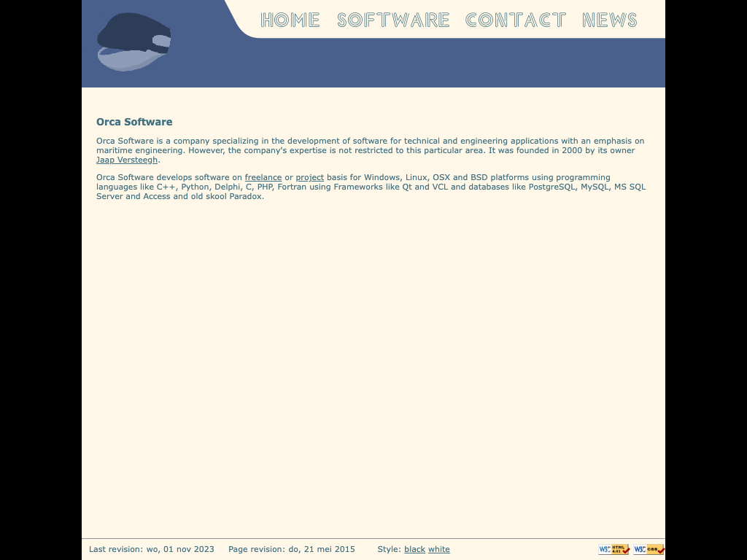Open the NEWS section
The width and height of the screenshot is (747, 560).
[x=610, y=20]
